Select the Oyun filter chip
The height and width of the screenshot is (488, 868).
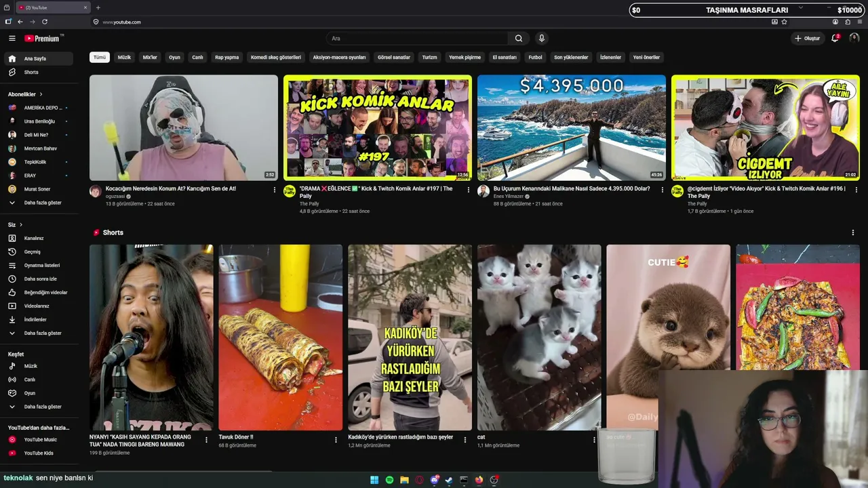[x=174, y=58]
